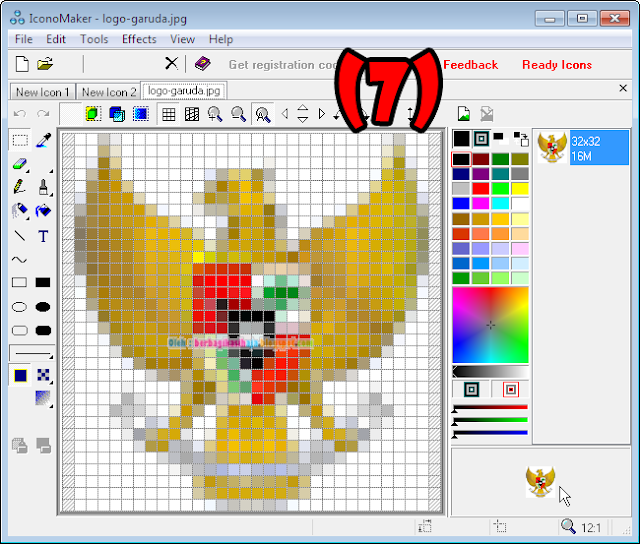
Task: Click the red channel slider
Action: tap(490, 408)
